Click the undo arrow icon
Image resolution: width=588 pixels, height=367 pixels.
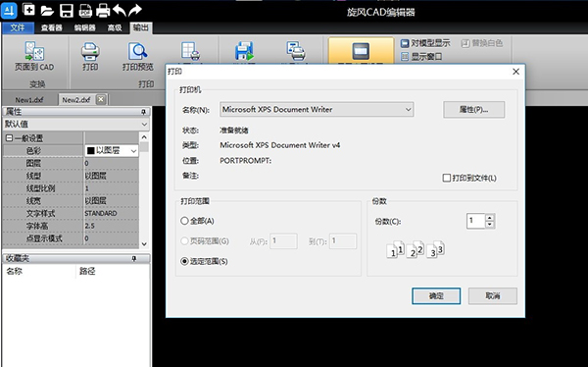coord(120,10)
